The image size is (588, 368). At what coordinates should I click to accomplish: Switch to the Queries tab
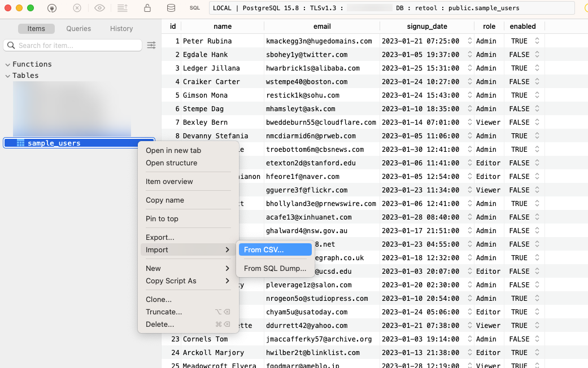tap(79, 29)
